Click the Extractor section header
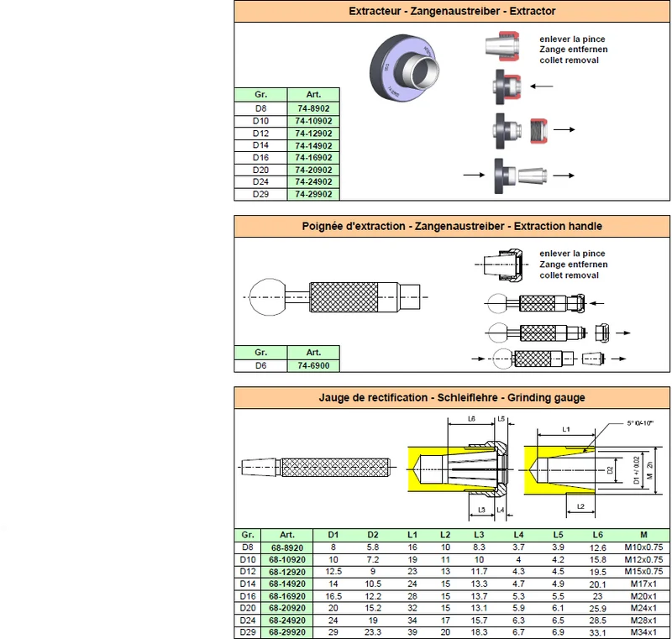Image resolution: width=672 pixels, height=639 pixels. (x=452, y=11)
